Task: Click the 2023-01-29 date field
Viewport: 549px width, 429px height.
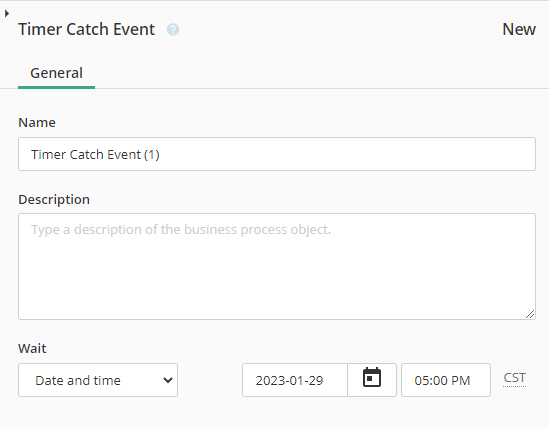Action: coord(295,380)
